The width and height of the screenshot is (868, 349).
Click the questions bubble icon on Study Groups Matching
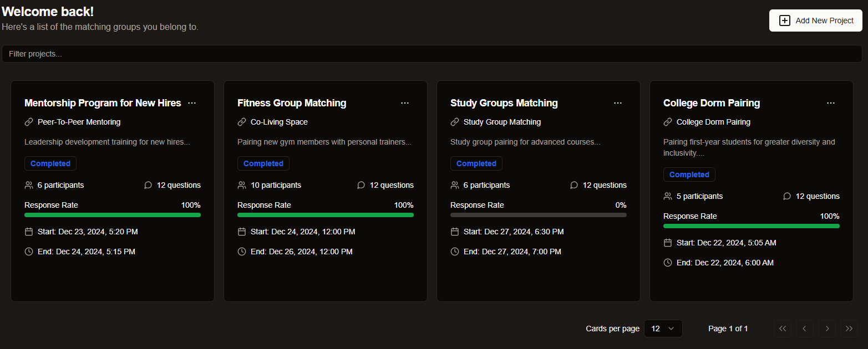point(574,184)
